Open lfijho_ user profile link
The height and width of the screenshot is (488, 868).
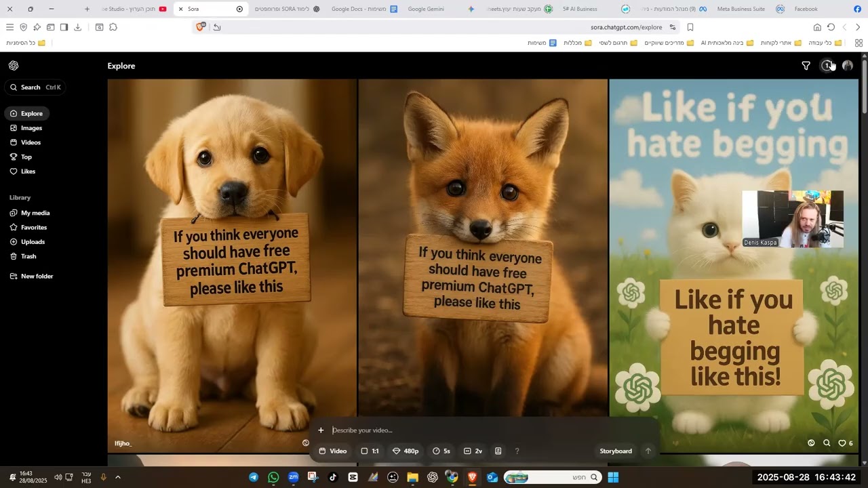[x=123, y=443]
